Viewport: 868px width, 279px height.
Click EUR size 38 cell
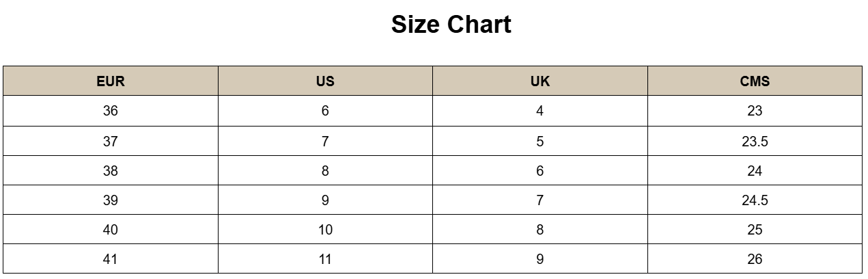[111, 171]
